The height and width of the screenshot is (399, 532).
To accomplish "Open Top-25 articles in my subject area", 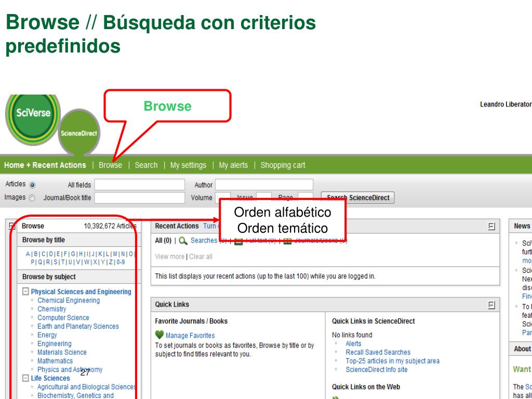I will (x=393, y=361).
